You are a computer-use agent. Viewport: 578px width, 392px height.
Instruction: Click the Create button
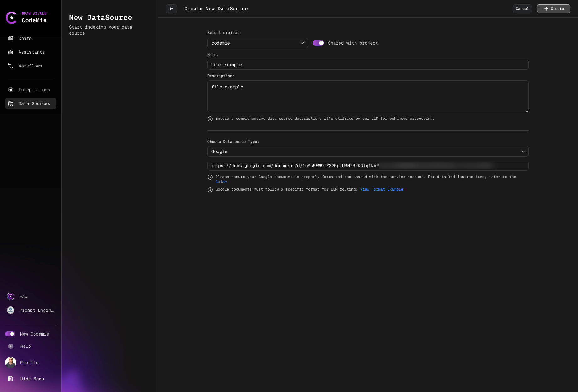click(x=553, y=9)
